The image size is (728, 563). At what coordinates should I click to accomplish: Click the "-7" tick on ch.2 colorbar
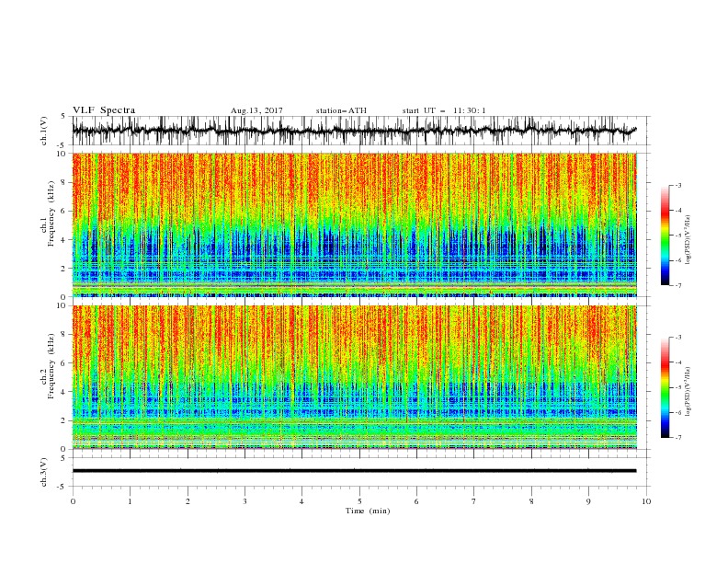tap(677, 438)
